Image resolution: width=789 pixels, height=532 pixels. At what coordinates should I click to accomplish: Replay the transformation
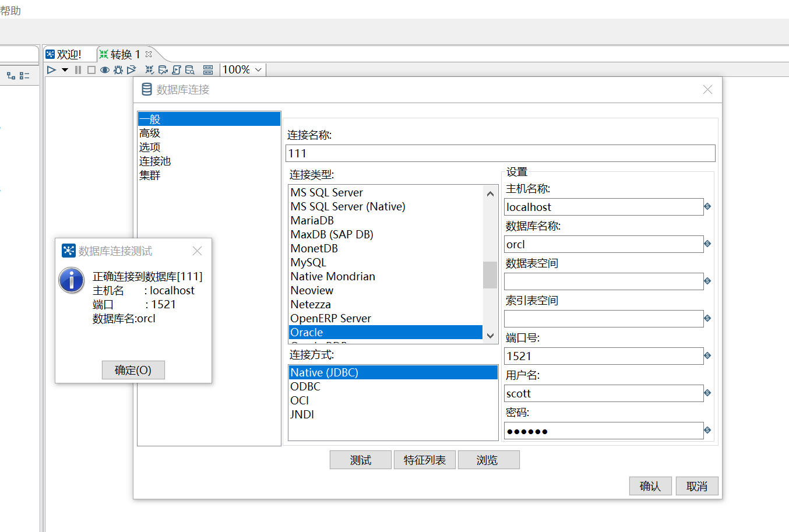[131, 69]
